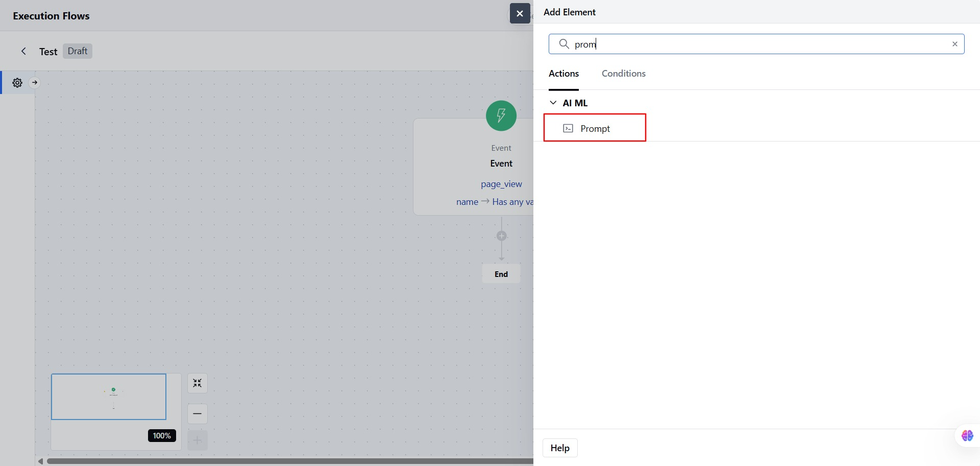Click the 100% zoom level badge
Image resolution: width=980 pixels, height=466 pixels.
pos(162,436)
